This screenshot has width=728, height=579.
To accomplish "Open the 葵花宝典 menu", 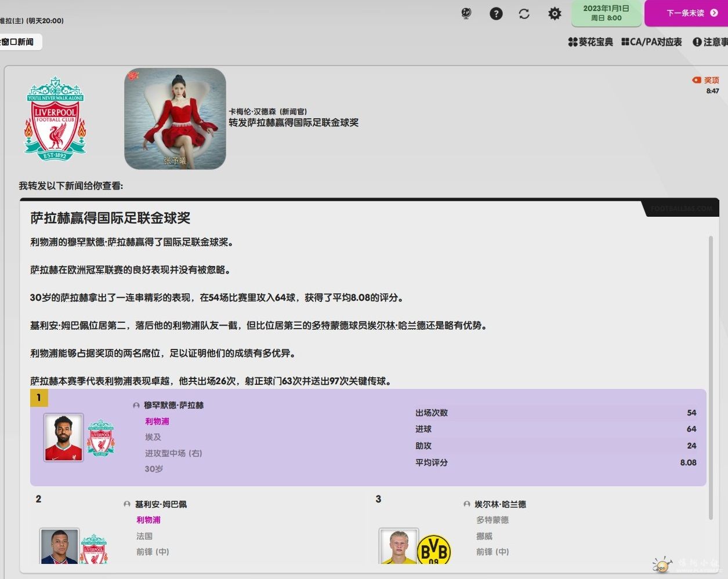I will pos(591,42).
